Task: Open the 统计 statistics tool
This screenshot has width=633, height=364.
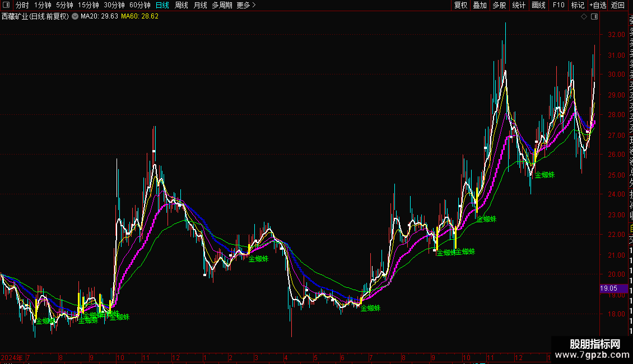Action: point(519,5)
